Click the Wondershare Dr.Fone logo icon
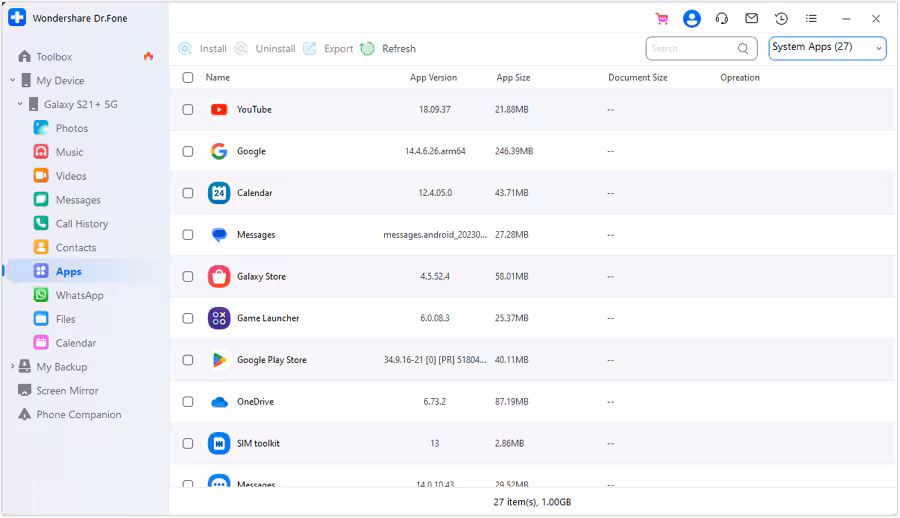 pyautogui.click(x=17, y=18)
